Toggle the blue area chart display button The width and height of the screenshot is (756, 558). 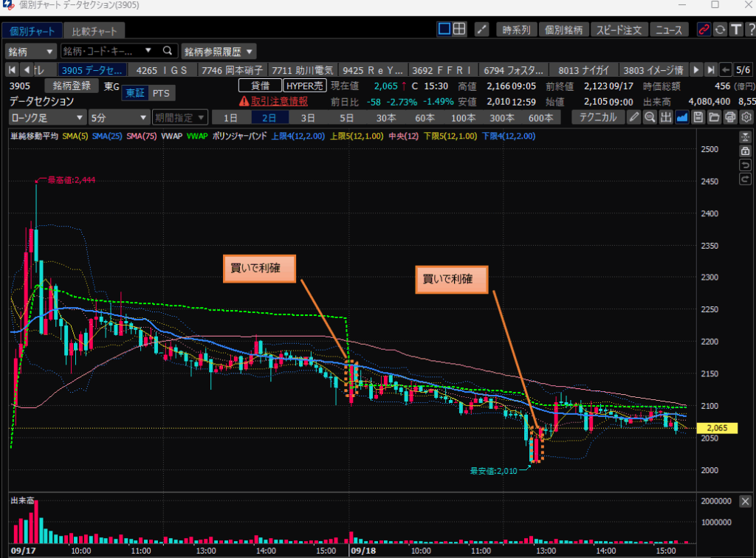pyautogui.click(x=682, y=117)
